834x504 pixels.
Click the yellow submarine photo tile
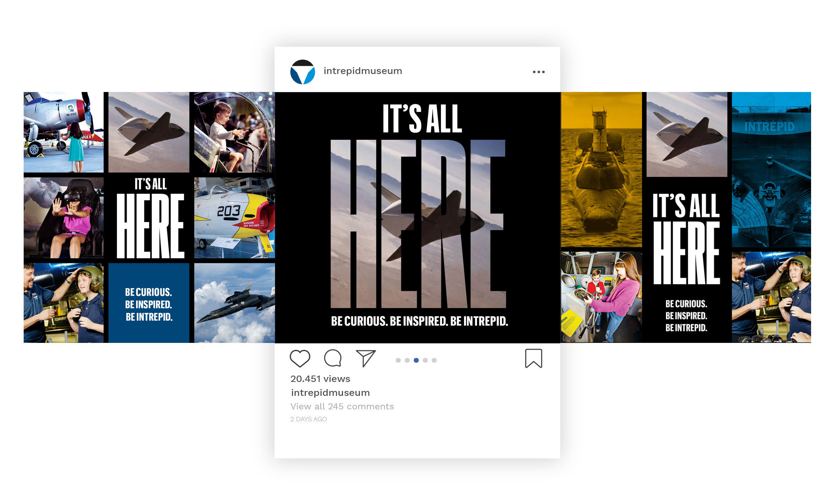click(601, 169)
